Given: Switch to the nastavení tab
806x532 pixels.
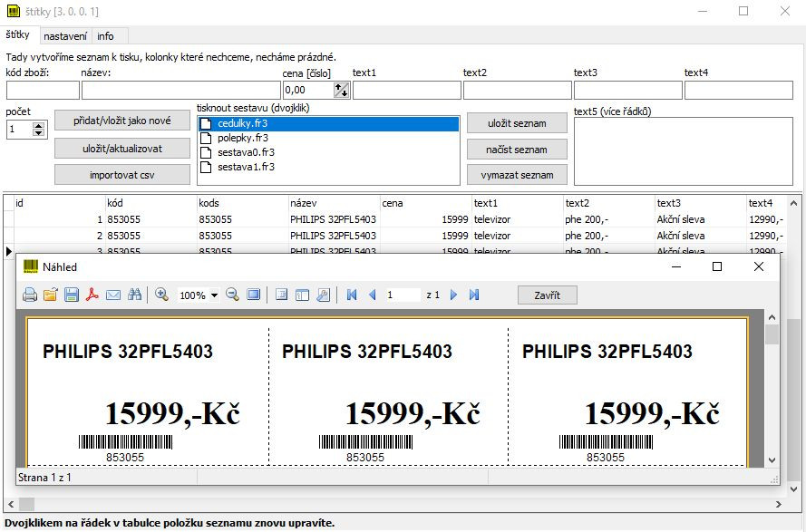Looking at the screenshot, I should click(65, 36).
